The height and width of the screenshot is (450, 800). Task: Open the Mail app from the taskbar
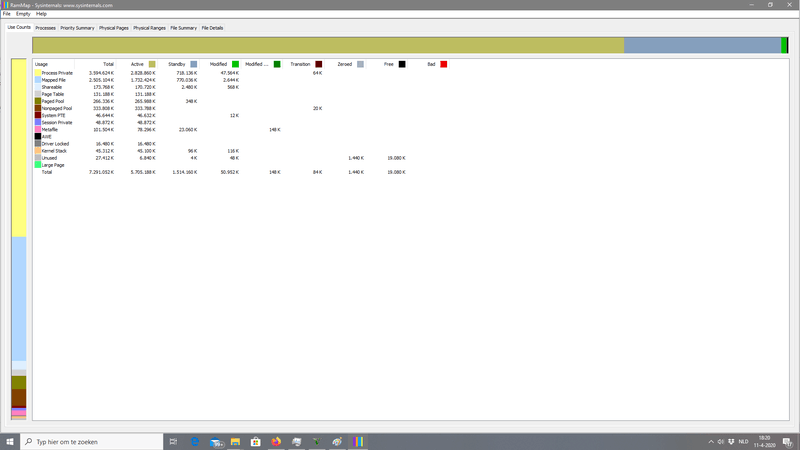[215, 442]
